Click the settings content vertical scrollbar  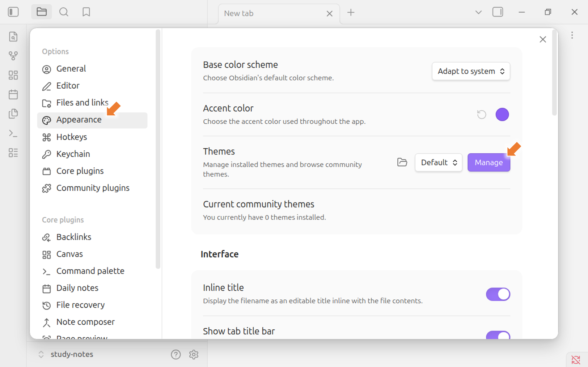(554, 73)
